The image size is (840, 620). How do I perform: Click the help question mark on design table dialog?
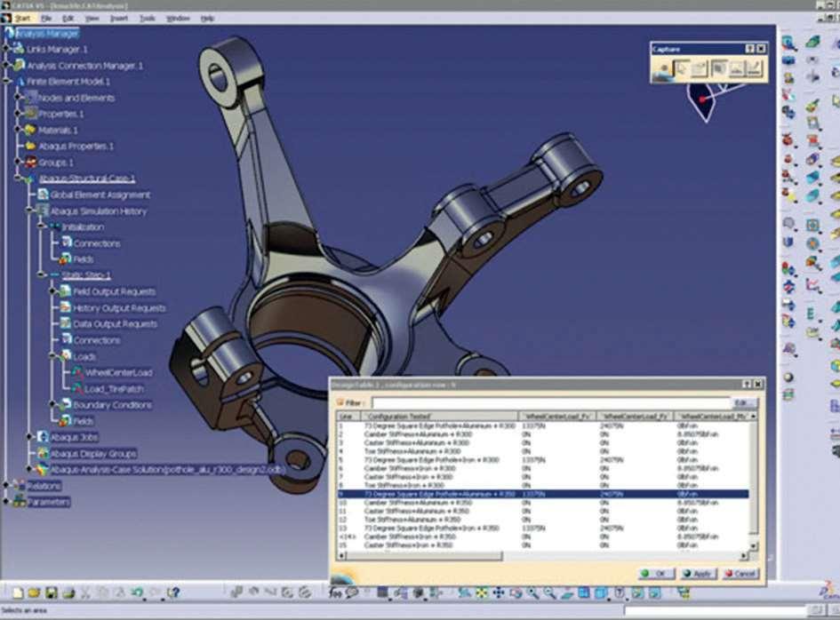coord(748,384)
